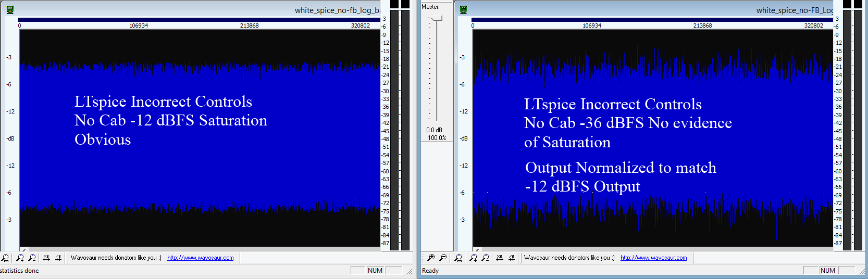Click the zoom-all magnifier icon in left window toolbar

click(5, 258)
